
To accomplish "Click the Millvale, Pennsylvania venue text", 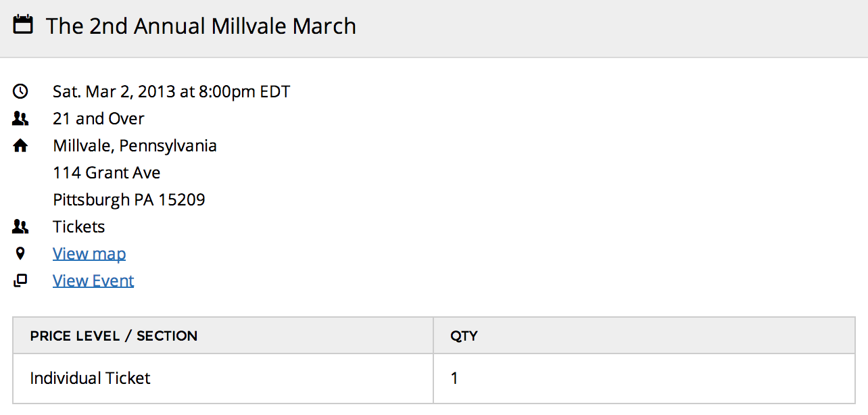I will (x=135, y=146).
